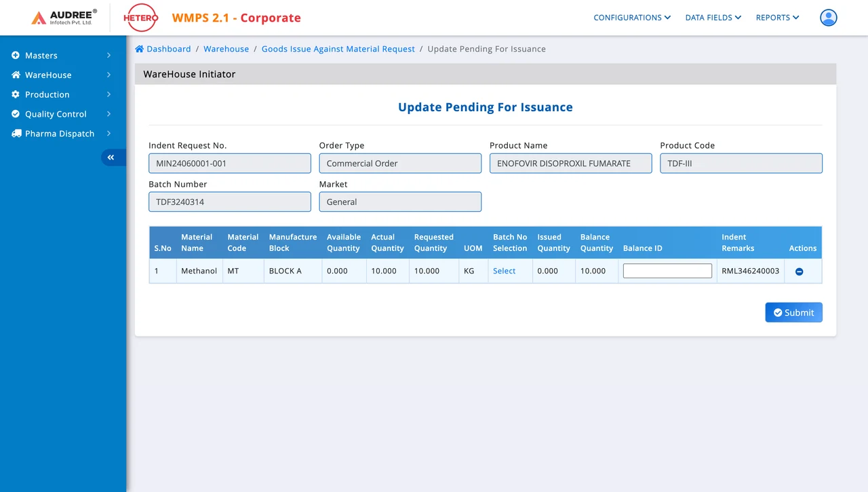Open the Reports dropdown menu

778,18
